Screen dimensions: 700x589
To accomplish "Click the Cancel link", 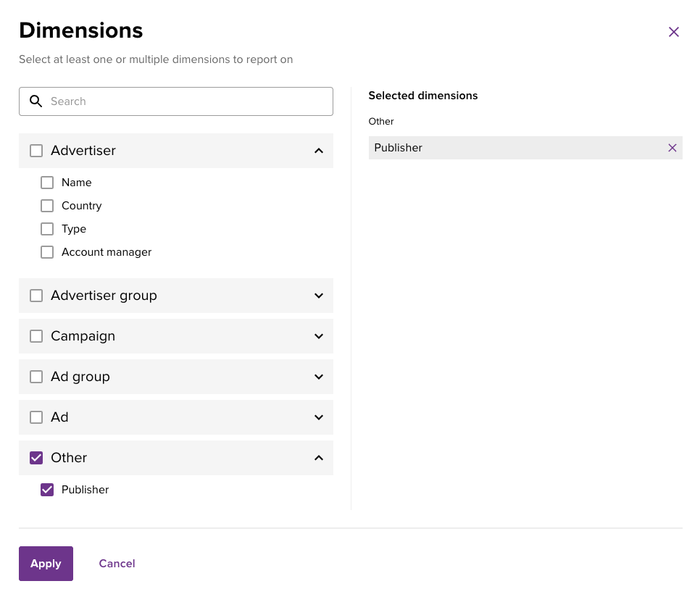I will pyautogui.click(x=117, y=564).
